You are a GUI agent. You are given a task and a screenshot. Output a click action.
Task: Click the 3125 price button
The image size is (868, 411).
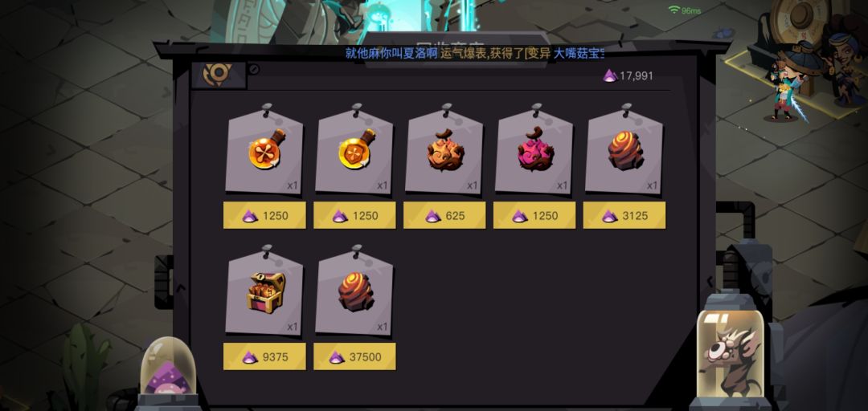coord(624,215)
